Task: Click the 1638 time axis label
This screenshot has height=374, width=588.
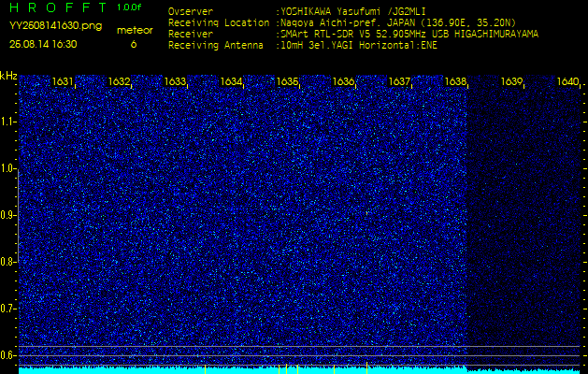Action: [455, 81]
